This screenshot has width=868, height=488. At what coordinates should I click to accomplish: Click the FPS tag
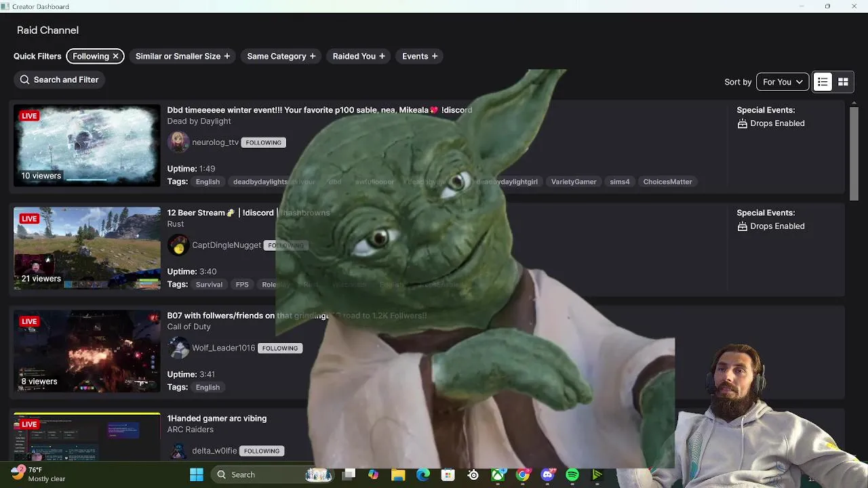tap(242, 285)
